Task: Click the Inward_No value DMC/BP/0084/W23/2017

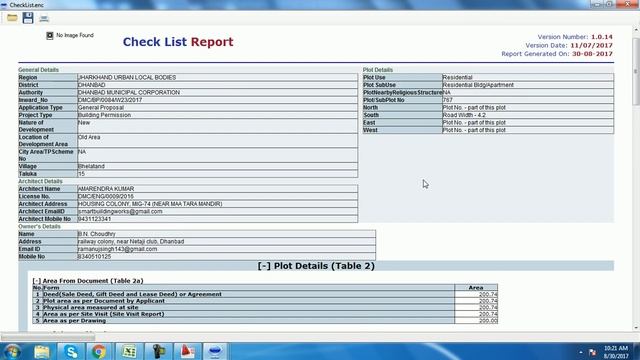Action: point(110,100)
